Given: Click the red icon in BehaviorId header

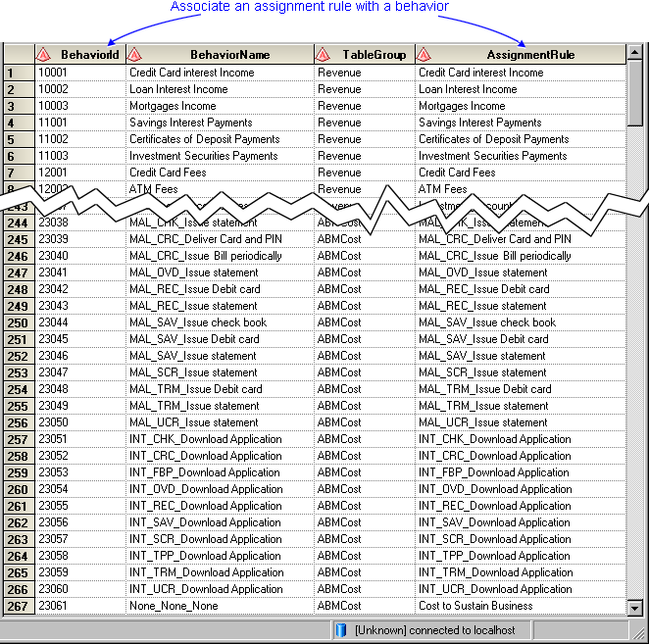Looking at the screenshot, I should point(42,55).
